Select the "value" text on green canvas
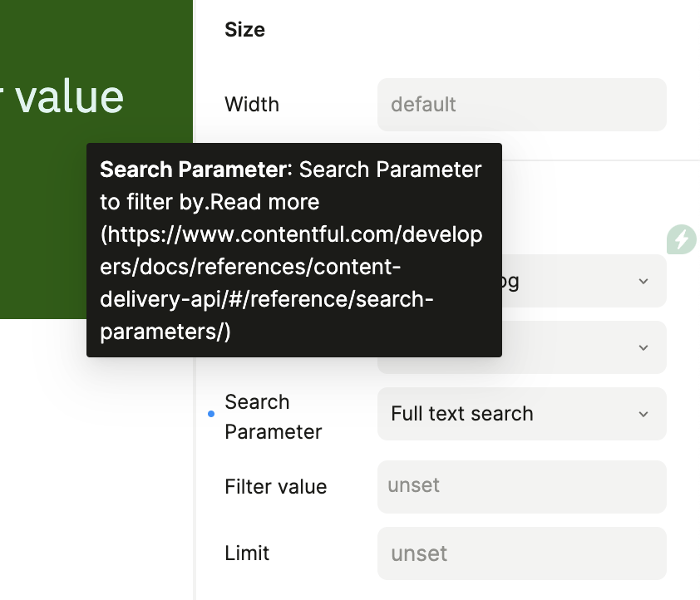Screen dimensions: 700x600 pos(70,97)
